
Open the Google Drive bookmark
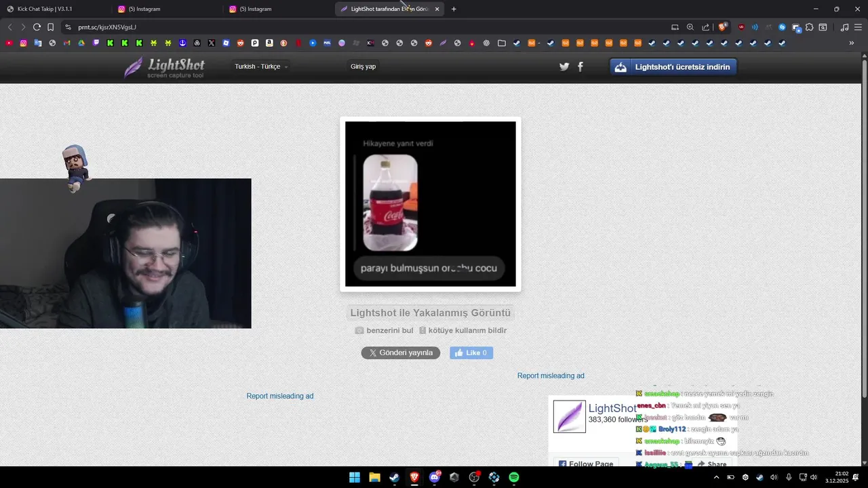(81, 43)
